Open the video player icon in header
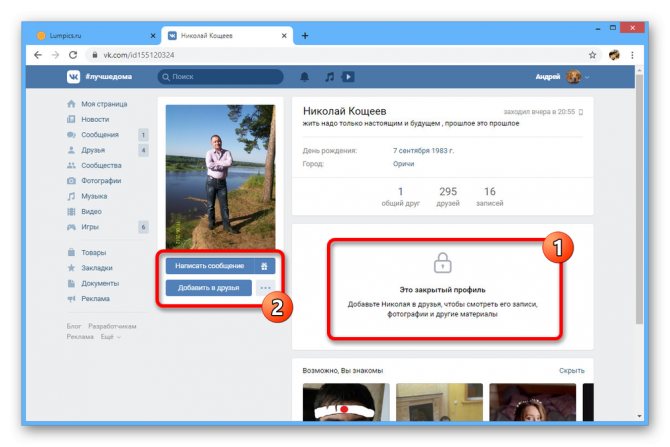This screenshot has width=670, height=447. pyautogui.click(x=348, y=77)
